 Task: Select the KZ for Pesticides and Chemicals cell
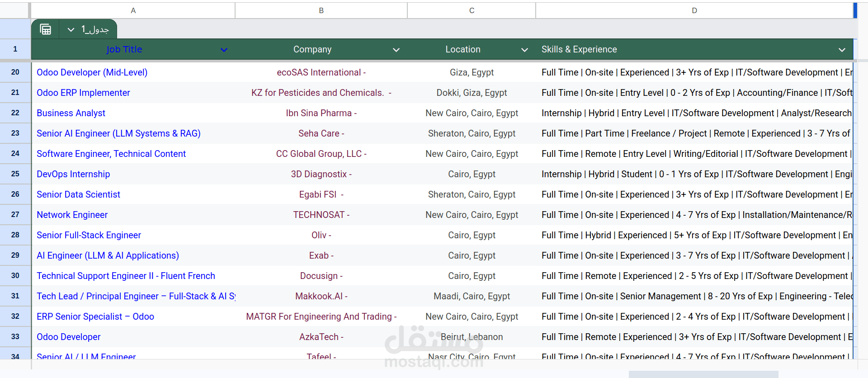click(x=321, y=93)
